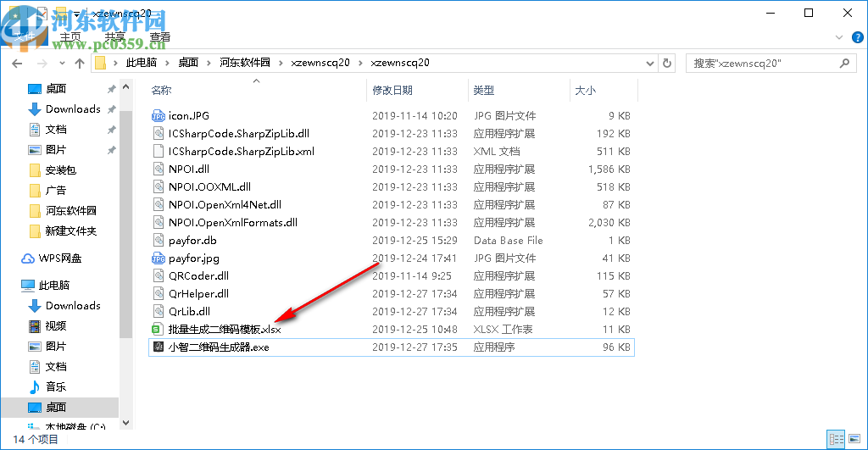Select file NPOI.OpenXml4Net.dll
The width and height of the screenshot is (868, 450).
click(x=225, y=205)
